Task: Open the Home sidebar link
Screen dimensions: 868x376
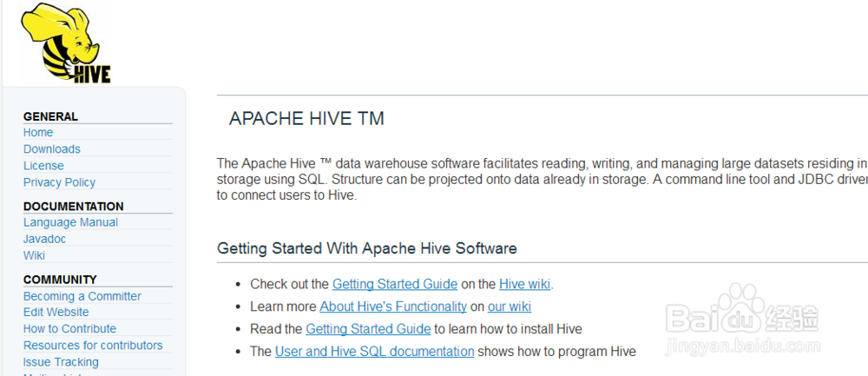Action: click(x=38, y=132)
